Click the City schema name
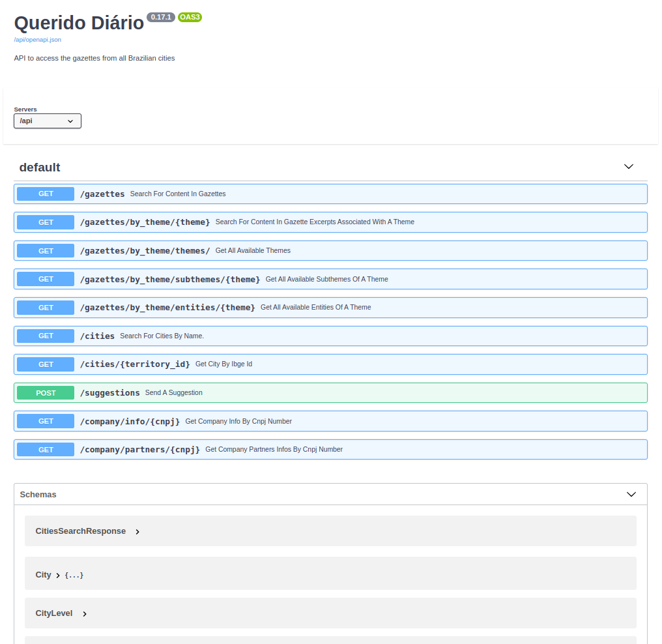 point(43,575)
